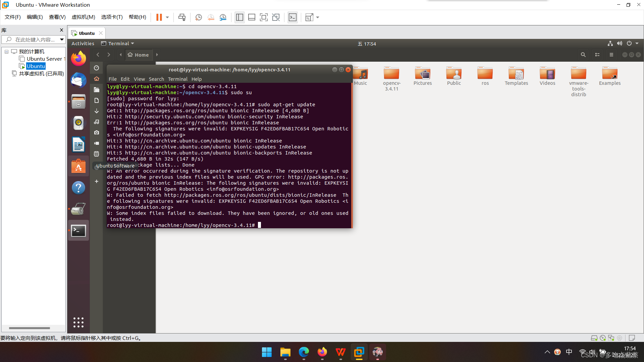
Task: Close the library panel
Action: 61,30
